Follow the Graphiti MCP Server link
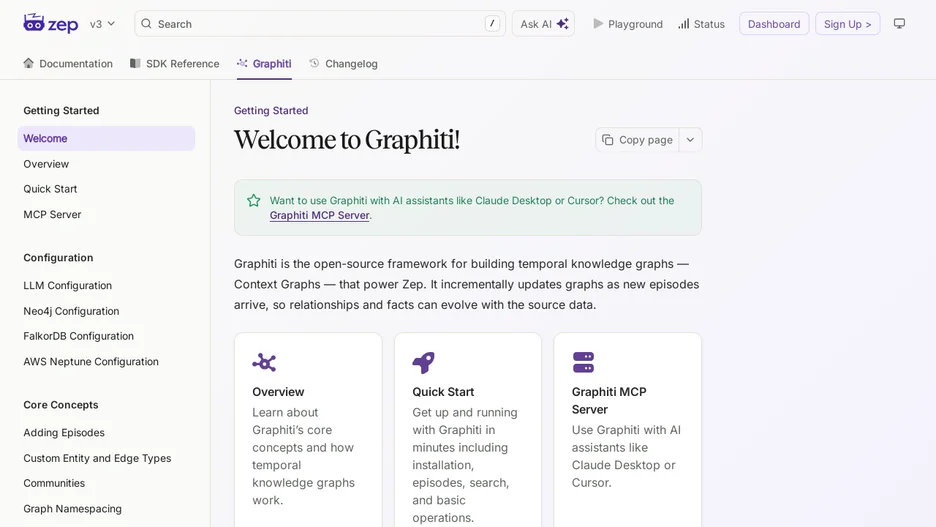Screen dimensions: 936x527 pos(319,215)
